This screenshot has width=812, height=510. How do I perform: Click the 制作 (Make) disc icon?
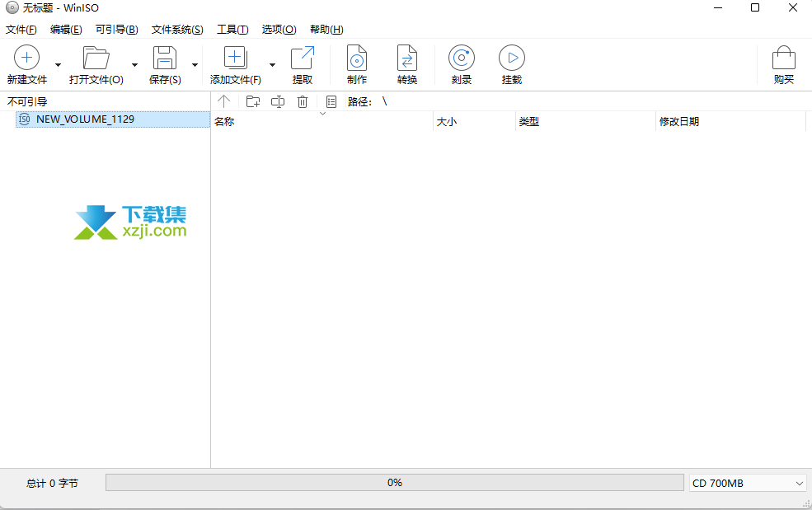[x=357, y=58]
